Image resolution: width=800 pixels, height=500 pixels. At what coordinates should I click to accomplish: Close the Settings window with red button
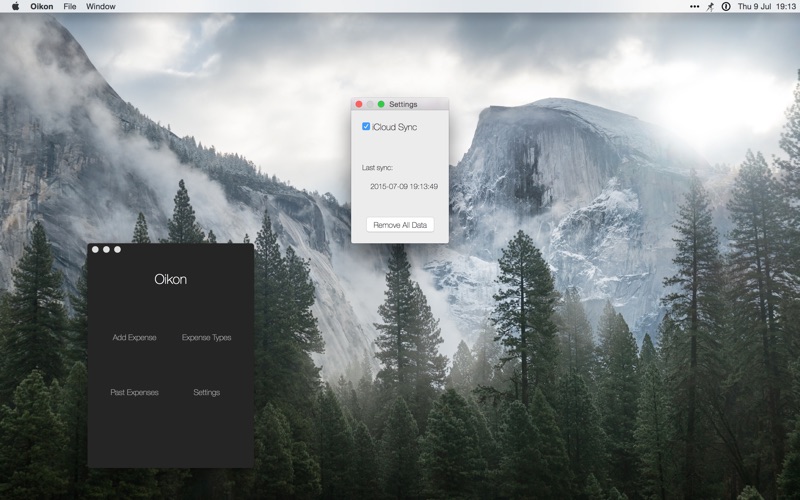point(359,104)
